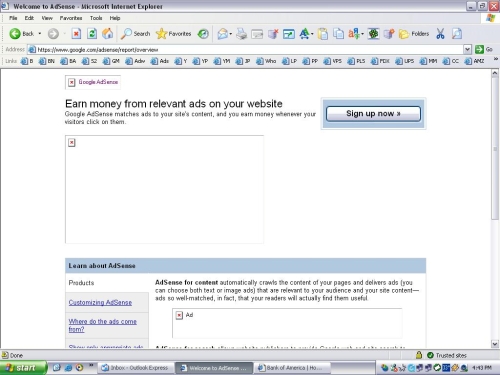This screenshot has height=375, width=500.
Task: Expand the Back button history dropdown arrow
Action: pyautogui.click(x=40, y=34)
